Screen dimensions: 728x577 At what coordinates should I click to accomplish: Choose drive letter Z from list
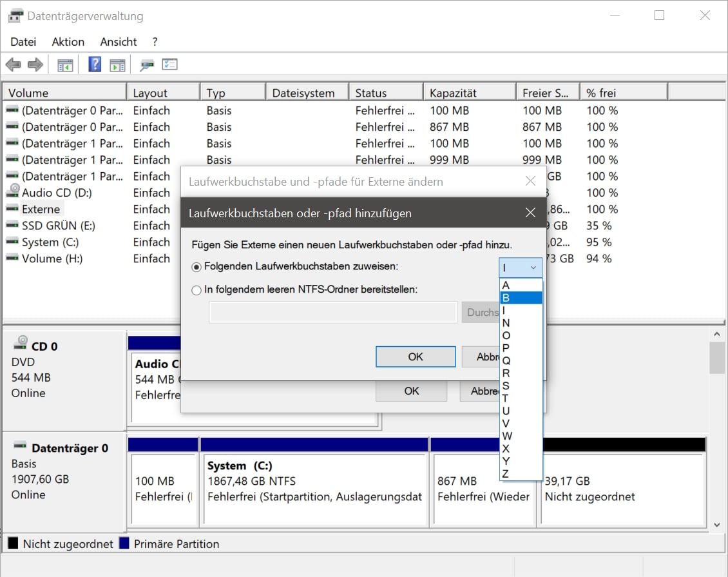[x=521, y=473]
